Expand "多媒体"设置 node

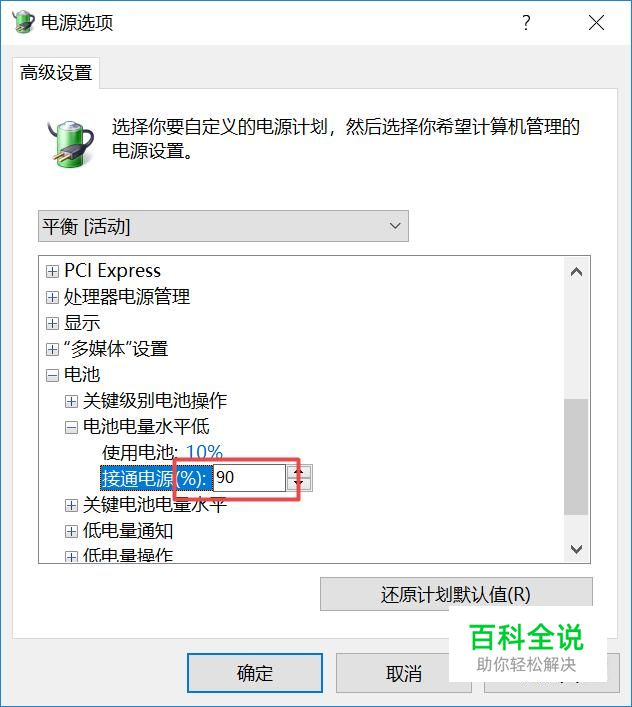coord(52,349)
